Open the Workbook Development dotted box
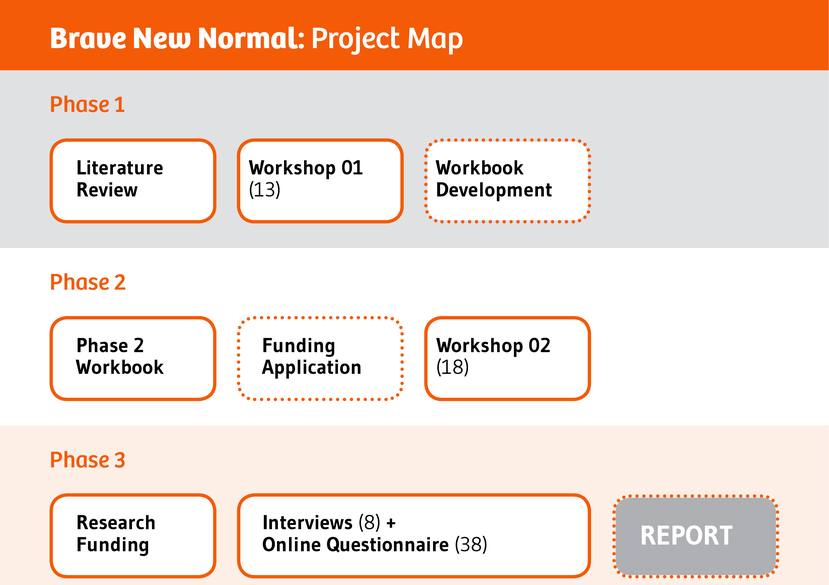This screenshot has height=585, width=829. [x=507, y=180]
